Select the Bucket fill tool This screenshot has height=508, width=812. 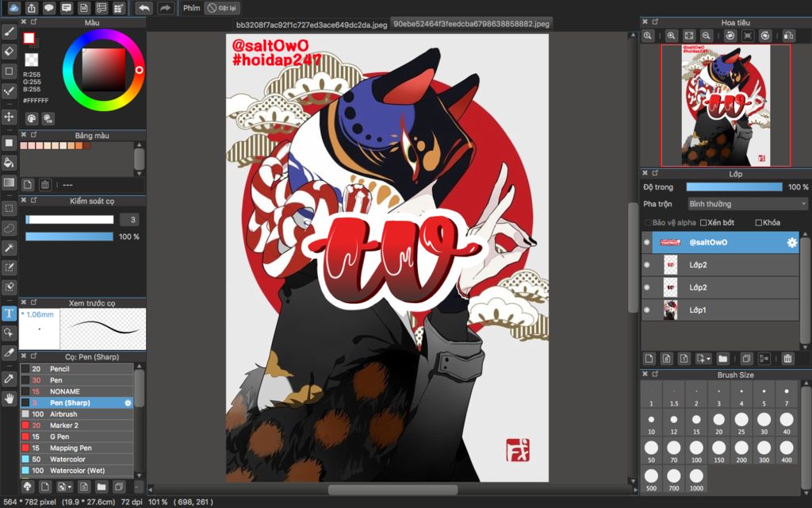10,162
